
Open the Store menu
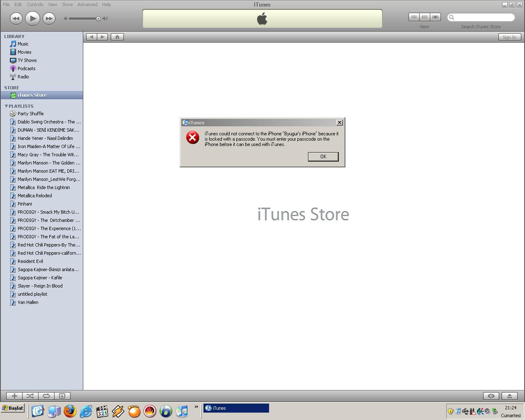click(67, 5)
